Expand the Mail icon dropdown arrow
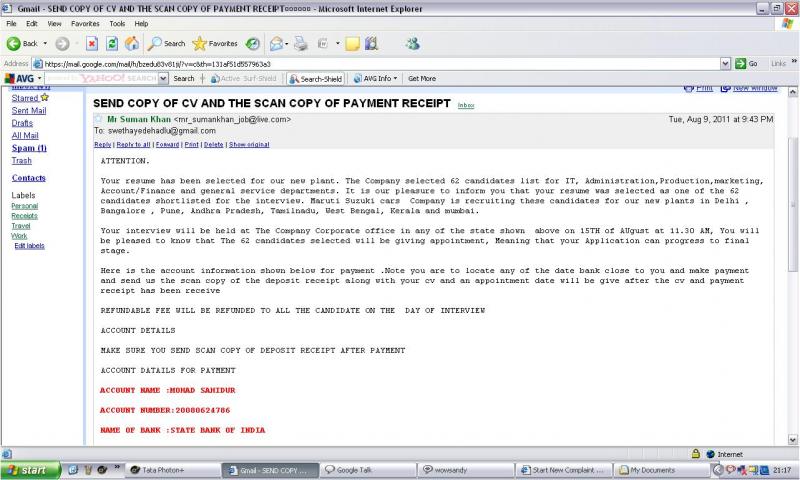 286,44
